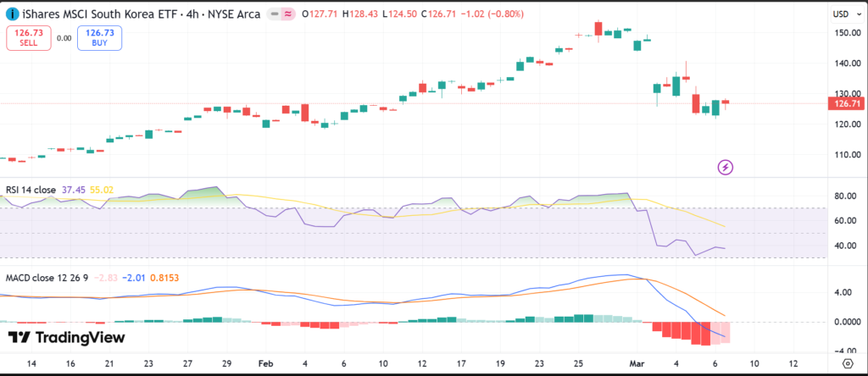Click the gray market status dash icon
This screenshot has width=868, height=376.
click(275, 14)
